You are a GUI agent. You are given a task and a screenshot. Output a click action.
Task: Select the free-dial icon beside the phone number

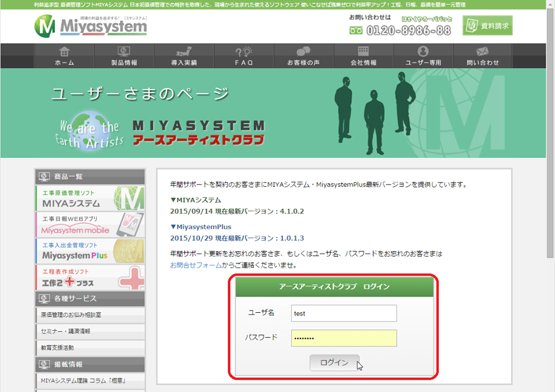tap(356, 31)
